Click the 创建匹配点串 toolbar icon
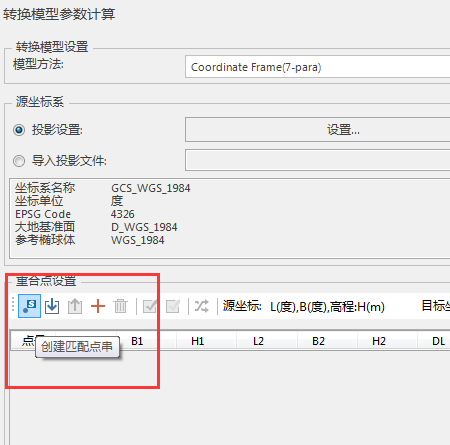Image resolution: width=450 pixels, height=445 pixels. (x=29, y=306)
